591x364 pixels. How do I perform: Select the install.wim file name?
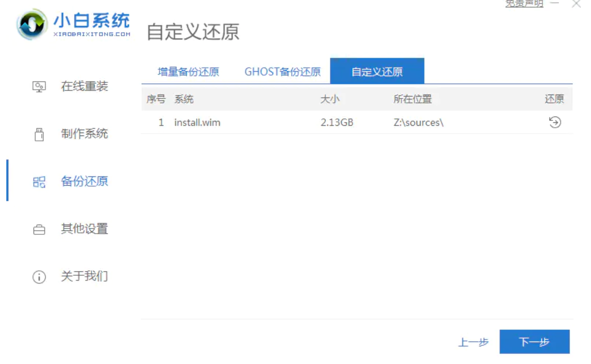point(197,123)
